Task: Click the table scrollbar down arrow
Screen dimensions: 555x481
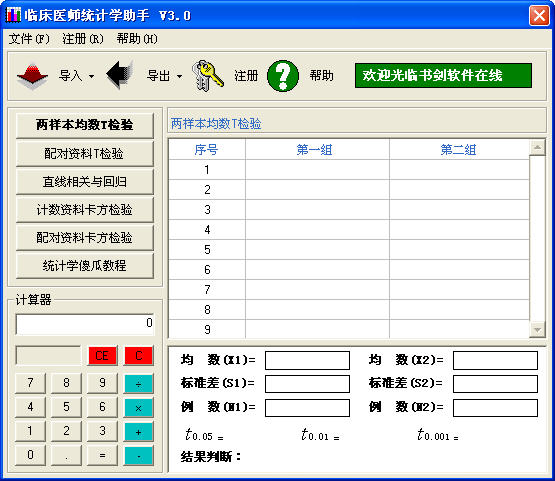Action: tap(537, 330)
